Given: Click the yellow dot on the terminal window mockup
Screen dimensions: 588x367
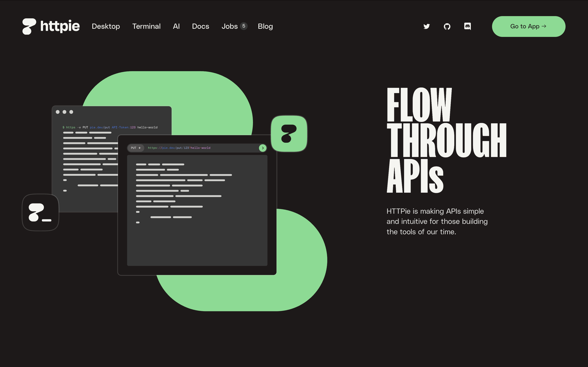Looking at the screenshot, I should point(64,112).
